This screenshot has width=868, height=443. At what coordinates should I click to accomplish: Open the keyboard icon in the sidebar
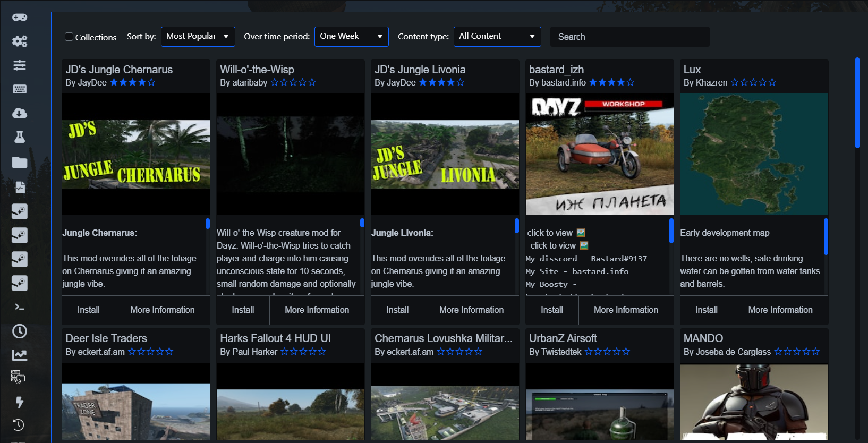click(x=20, y=89)
